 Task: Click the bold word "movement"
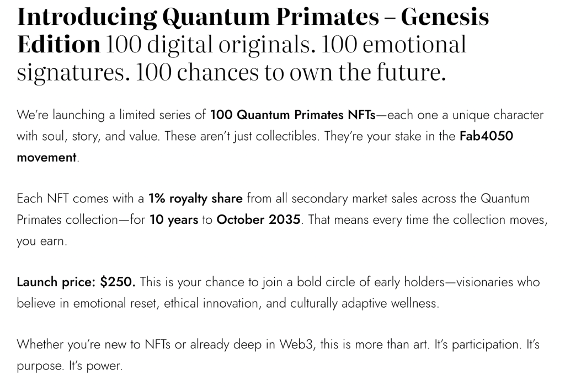tap(46, 157)
